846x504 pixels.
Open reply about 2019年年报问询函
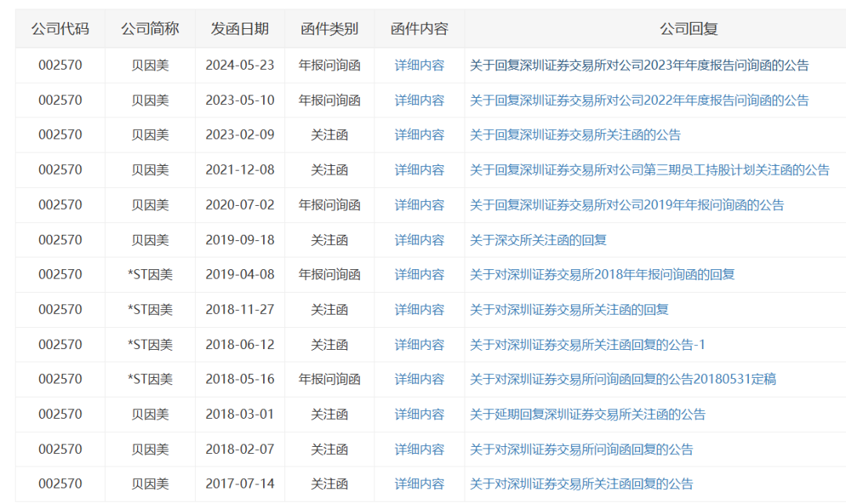627,205
